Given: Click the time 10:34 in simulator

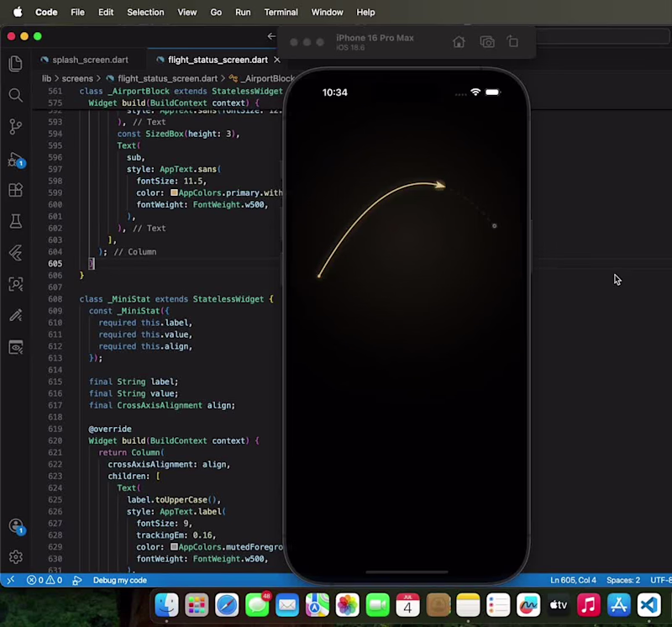Looking at the screenshot, I should pyautogui.click(x=334, y=92).
